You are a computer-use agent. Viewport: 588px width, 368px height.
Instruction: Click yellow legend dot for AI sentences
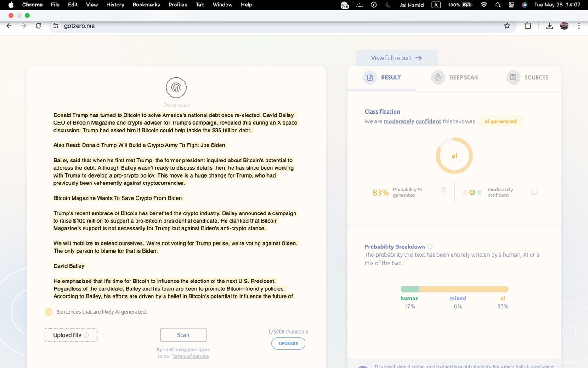[48, 311]
